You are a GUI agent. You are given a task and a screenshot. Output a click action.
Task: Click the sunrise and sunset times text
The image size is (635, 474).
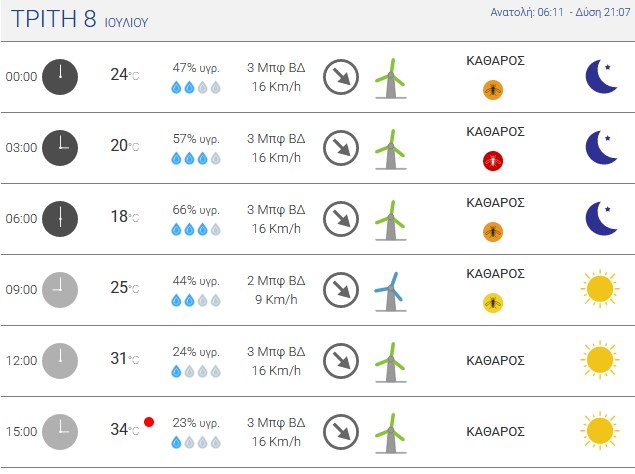click(560, 13)
